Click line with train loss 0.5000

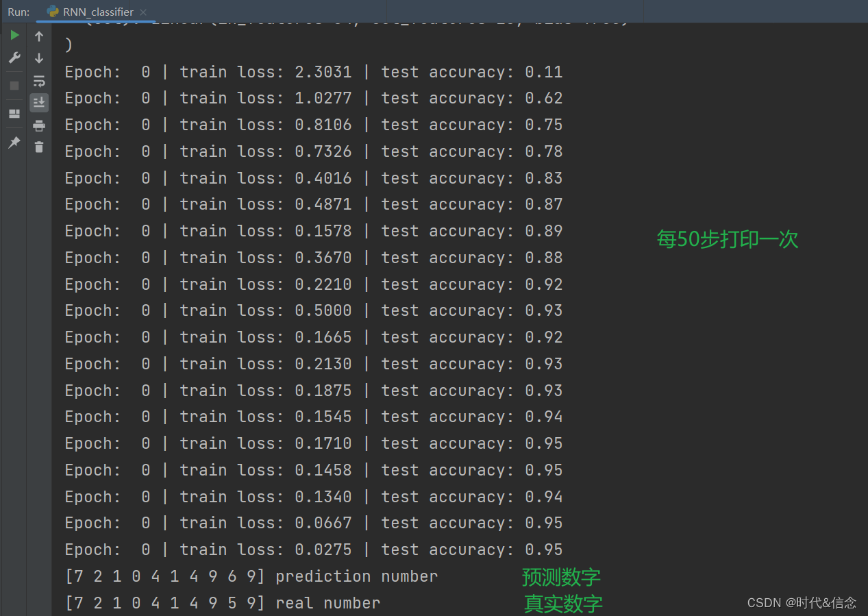click(314, 311)
